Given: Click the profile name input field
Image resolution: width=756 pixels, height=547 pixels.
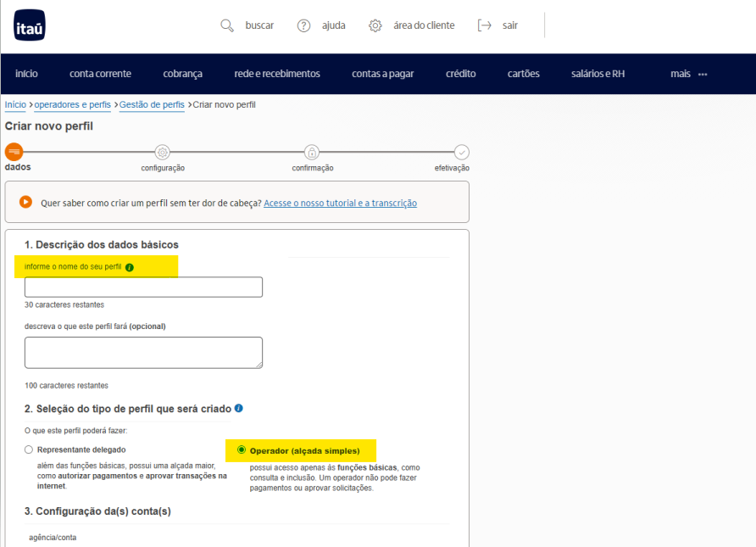Looking at the screenshot, I should [143, 287].
